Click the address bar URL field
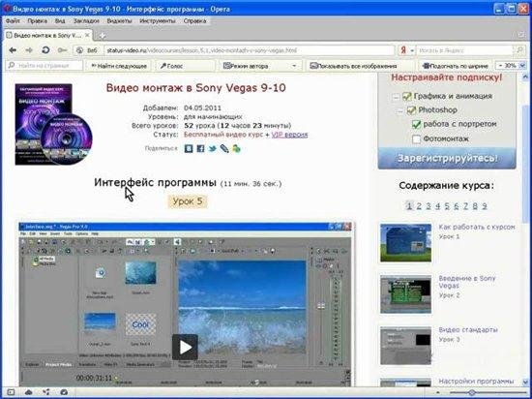Viewport: 532px width, 399px height. pyautogui.click(x=250, y=50)
